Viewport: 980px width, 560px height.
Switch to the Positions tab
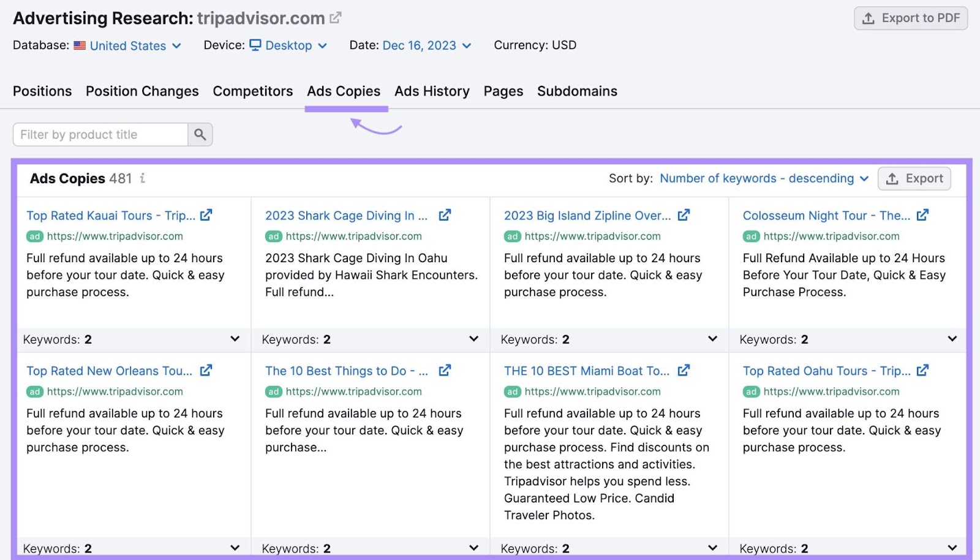click(x=42, y=91)
